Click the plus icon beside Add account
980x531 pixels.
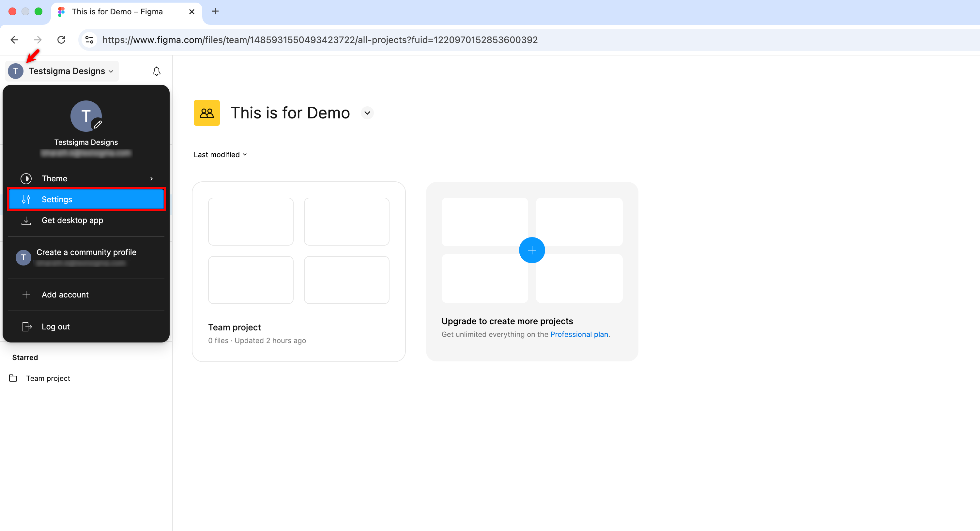pyautogui.click(x=26, y=295)
